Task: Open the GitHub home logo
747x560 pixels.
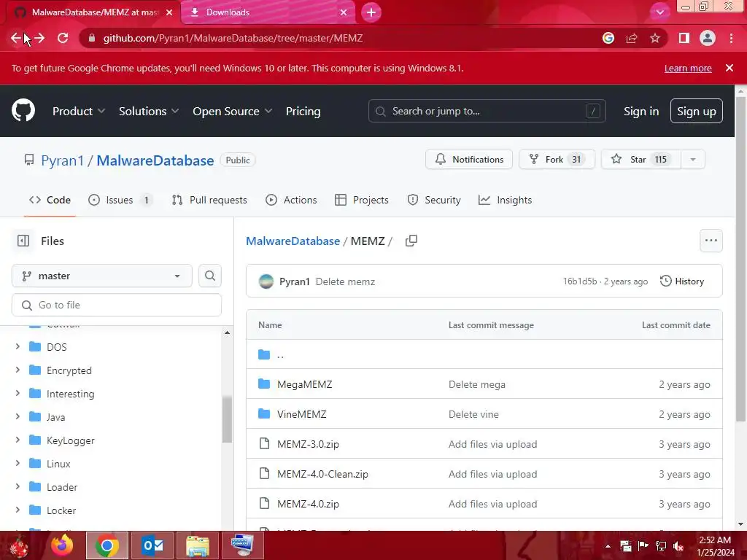Action: [23, 111]
